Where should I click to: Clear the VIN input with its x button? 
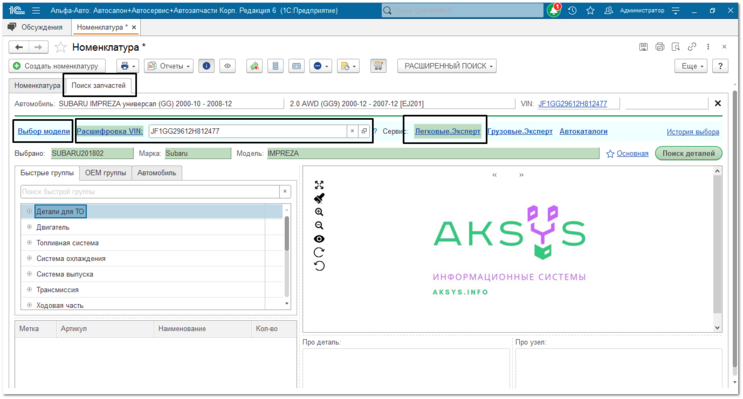coord(352,131)
